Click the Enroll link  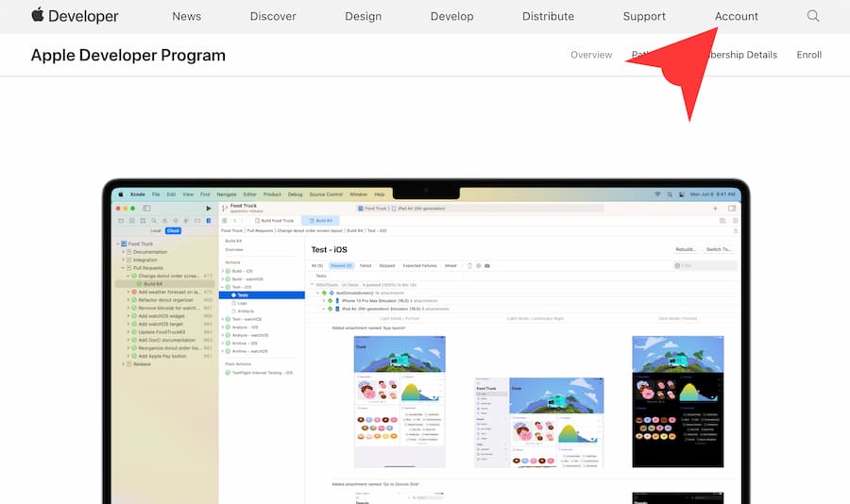pos(808,55)
